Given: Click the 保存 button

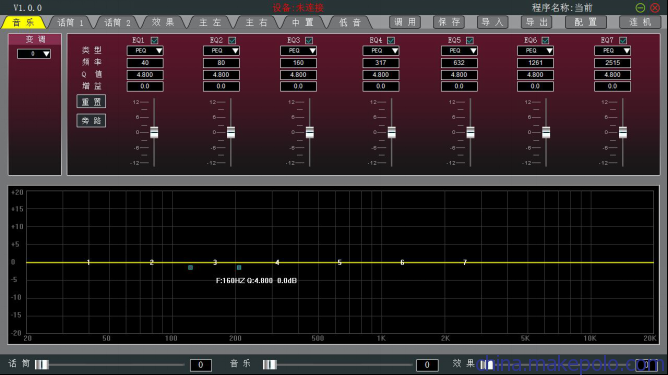Looking at the screenshot, I should click(x=449, y=22).
